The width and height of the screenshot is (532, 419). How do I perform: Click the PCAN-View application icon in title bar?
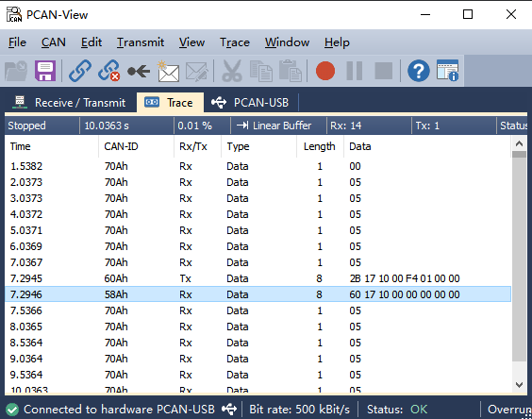point(14,14)
